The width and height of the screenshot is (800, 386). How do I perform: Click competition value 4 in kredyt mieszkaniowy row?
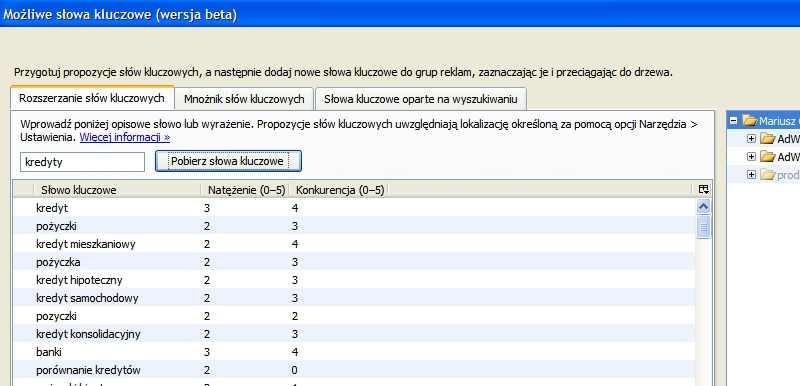(294, 244)
